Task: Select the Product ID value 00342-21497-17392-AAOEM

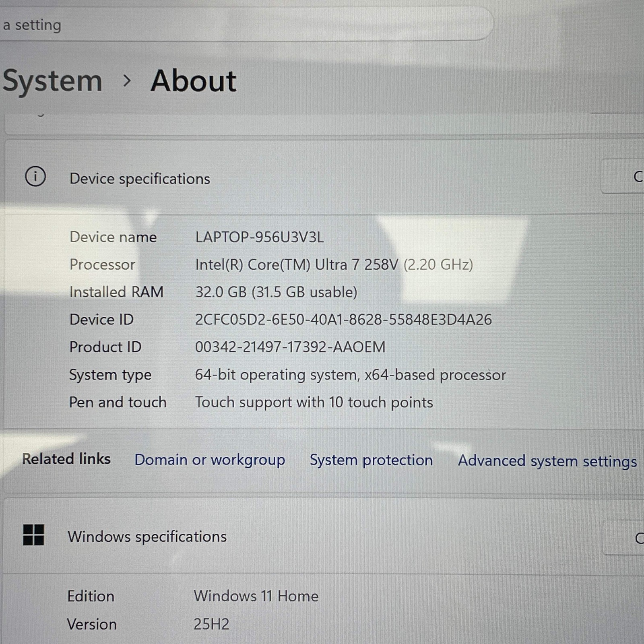Action: [x=290, y=347]
